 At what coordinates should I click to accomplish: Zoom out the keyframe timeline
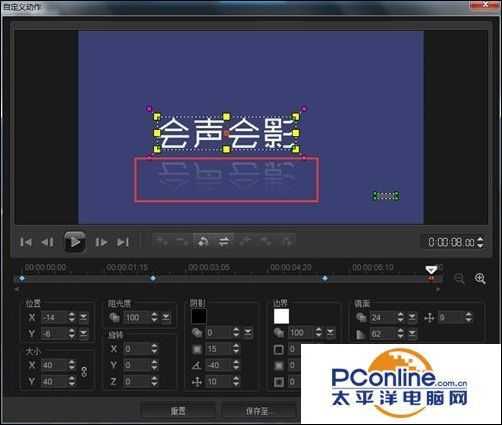tap(460, 279)
